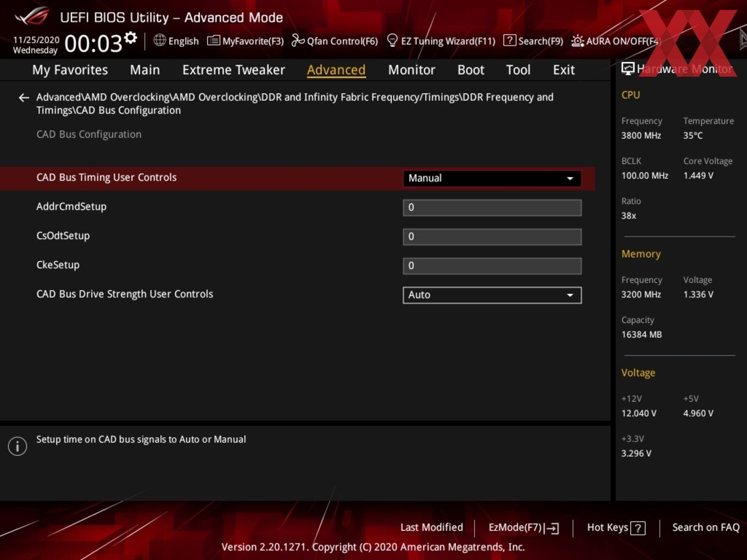
Task: Open Qfan Control(F6)
Action: [x=342, y=41]
